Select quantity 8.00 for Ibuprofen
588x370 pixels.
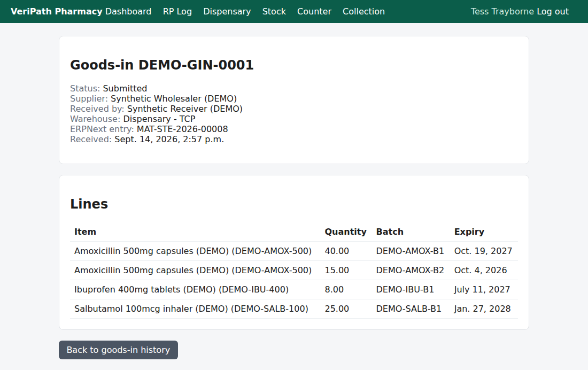pos(334,290)
